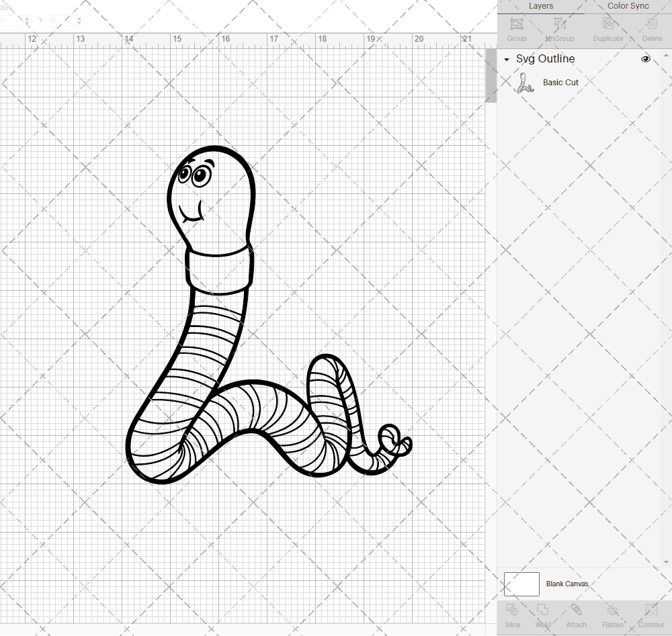Click the Blank Canvas color swatch
Viewport: 672px width, 636px height.
[521, 584]
